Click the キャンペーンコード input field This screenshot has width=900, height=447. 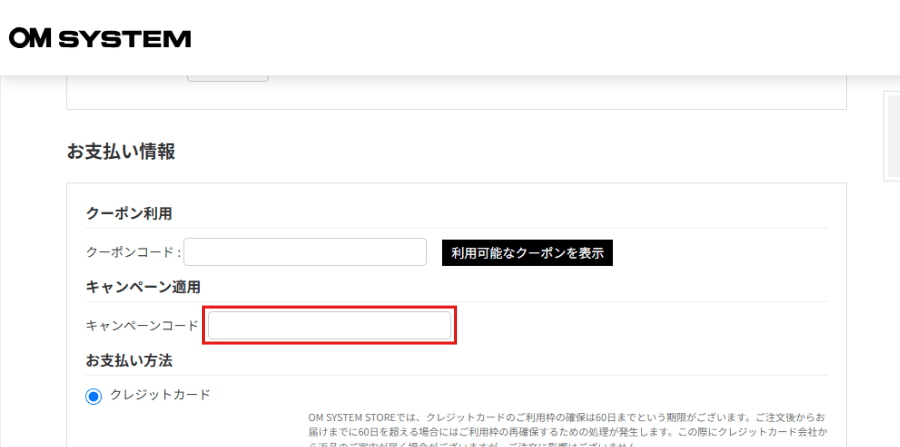[330, 326]
